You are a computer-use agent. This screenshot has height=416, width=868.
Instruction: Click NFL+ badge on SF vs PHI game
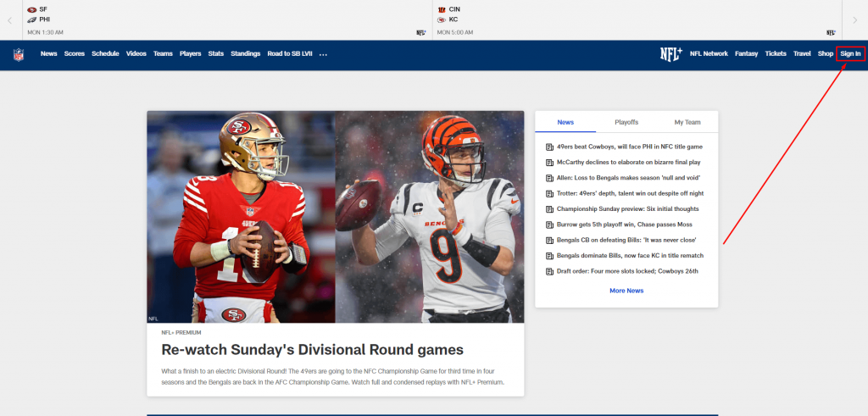[421, 33]
